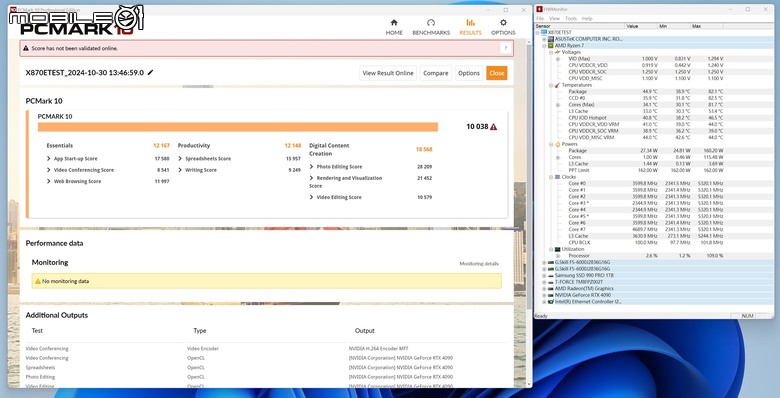The height and width of the screenshot is (398, 780).
Task: Click the Samsung SSD 990 PRO drive icon
Action: point(551,275)
